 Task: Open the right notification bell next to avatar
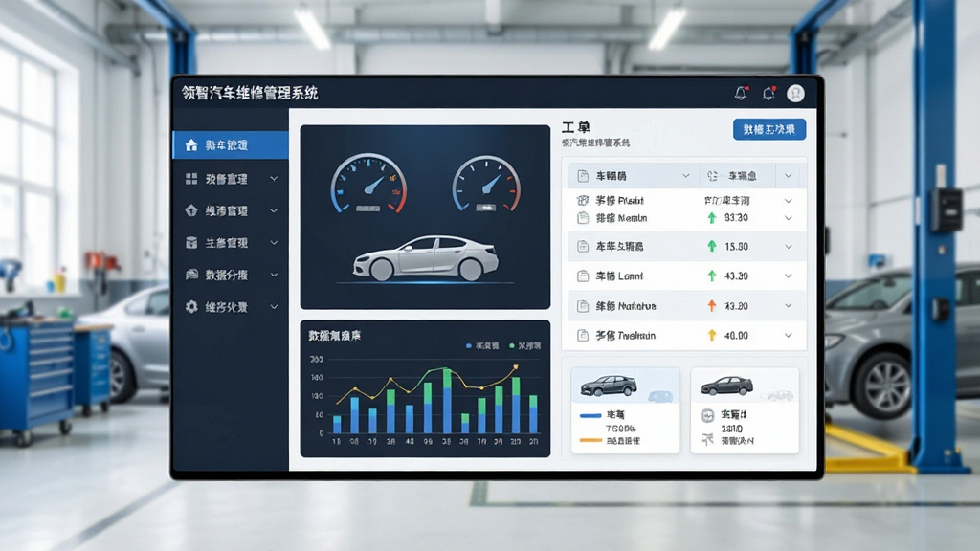point(768,94)
